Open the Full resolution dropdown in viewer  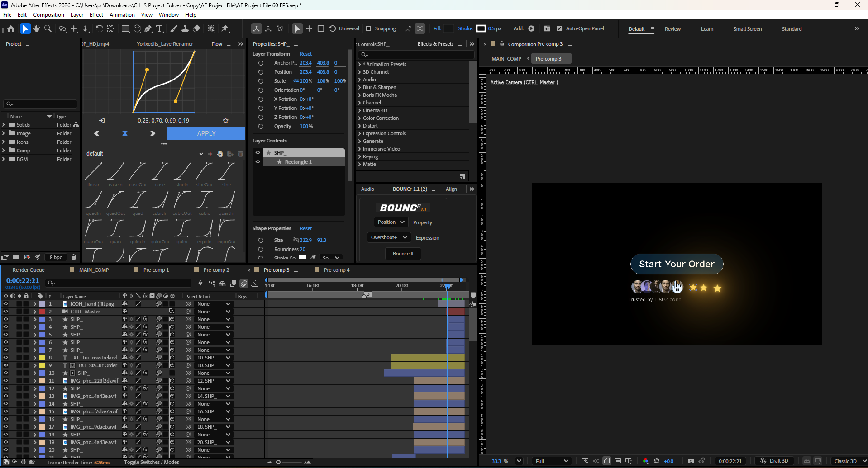552,461
